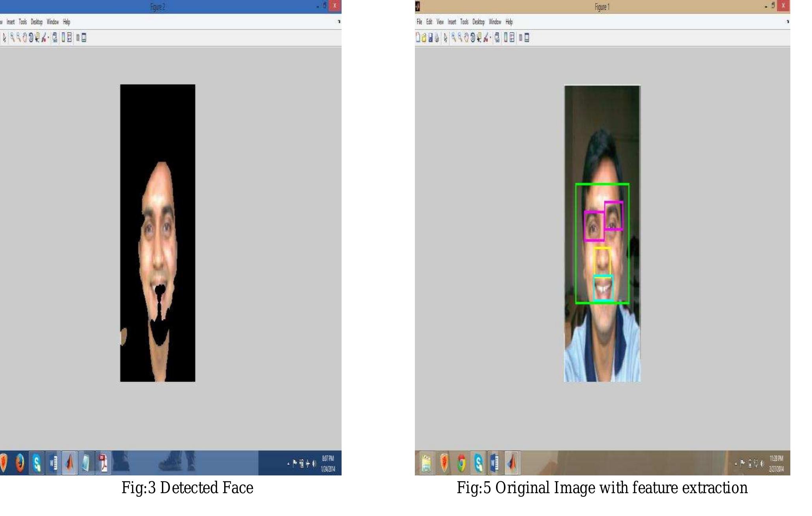
Task: Open Desktop menu in Figure 2
Action: [37, 22]
